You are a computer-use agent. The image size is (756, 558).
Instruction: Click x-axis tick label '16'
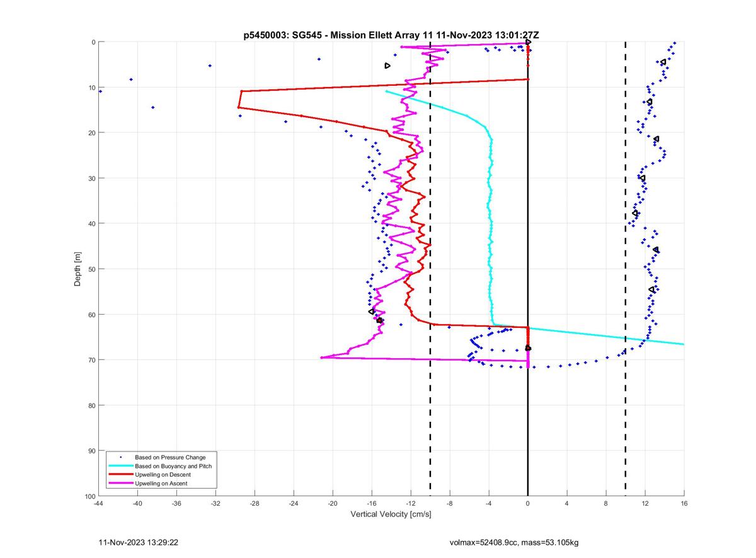click(x=684, y=503)
